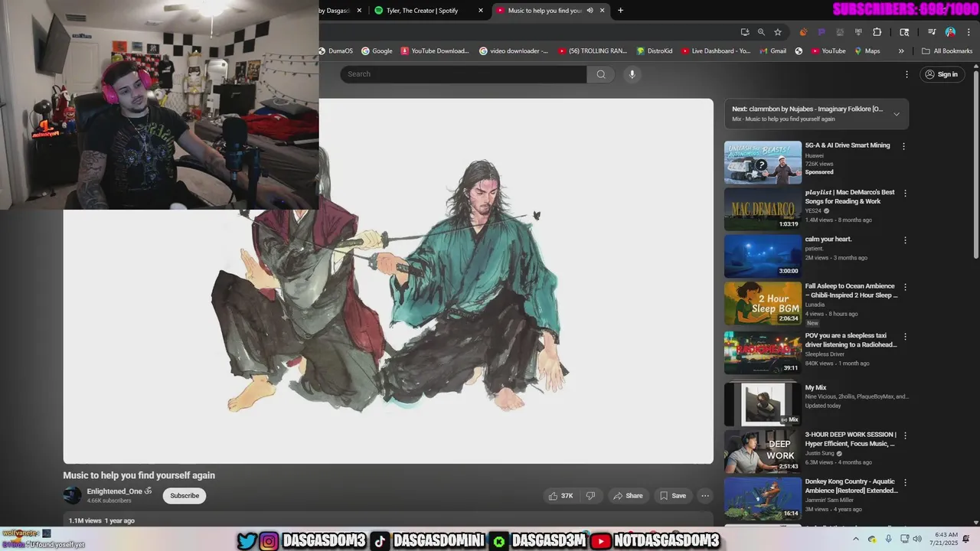Open Chrome profile avatar
This screenshot has width=980, height=551.
(x=950, y=32)
